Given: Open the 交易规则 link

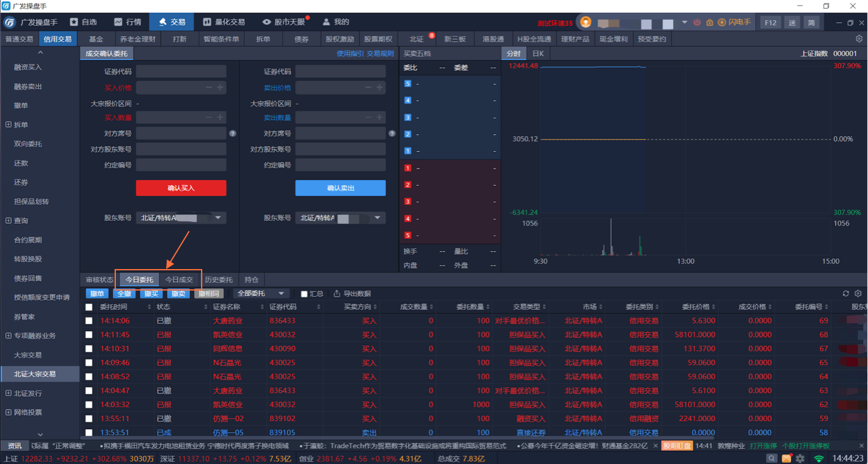Looking at the screenshot, I should click(x=380, y=54).
